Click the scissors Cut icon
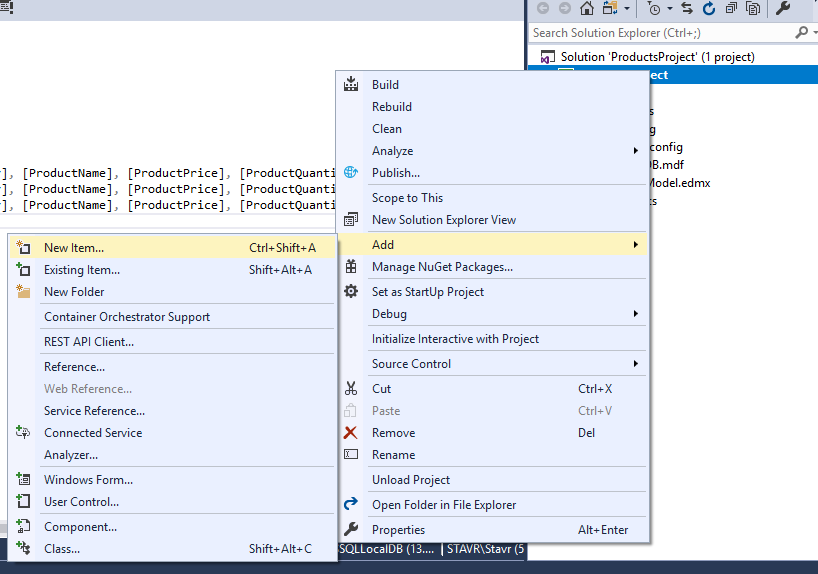Image resolution: width=818 pixels, height=574 pixels. (x=351, y=388)
